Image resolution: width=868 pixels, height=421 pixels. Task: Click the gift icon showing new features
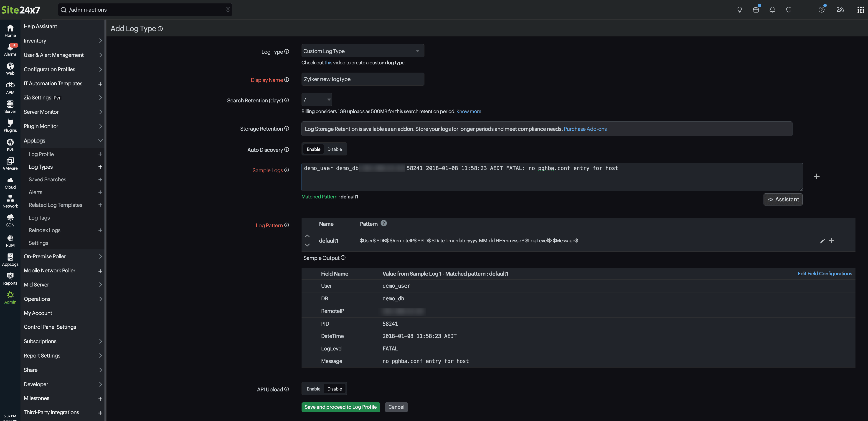click(x=756, y=9)
